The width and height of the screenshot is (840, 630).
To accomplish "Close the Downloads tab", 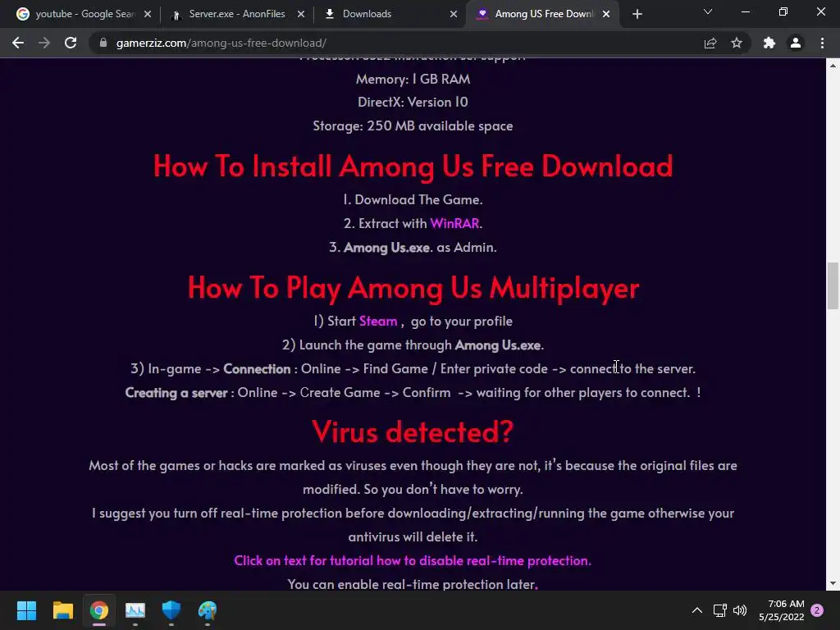I will [x=454, y=14].
